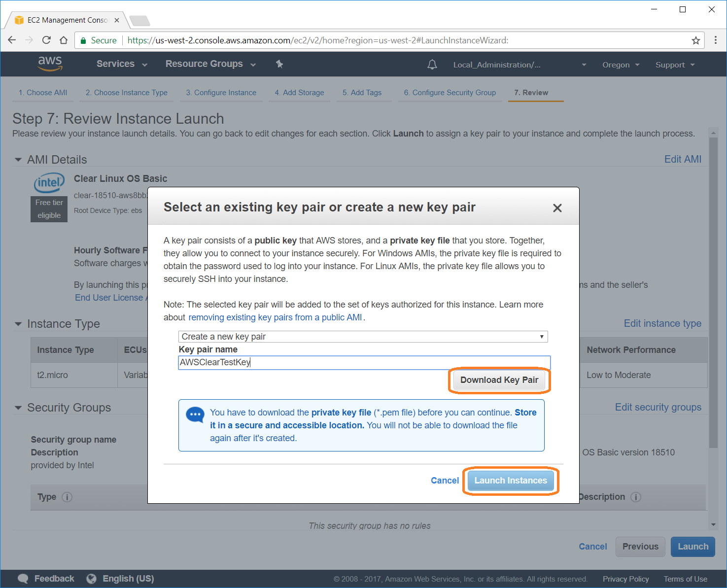Open the Services menu
Screen dimensions: 727x588
pos(122,64)
